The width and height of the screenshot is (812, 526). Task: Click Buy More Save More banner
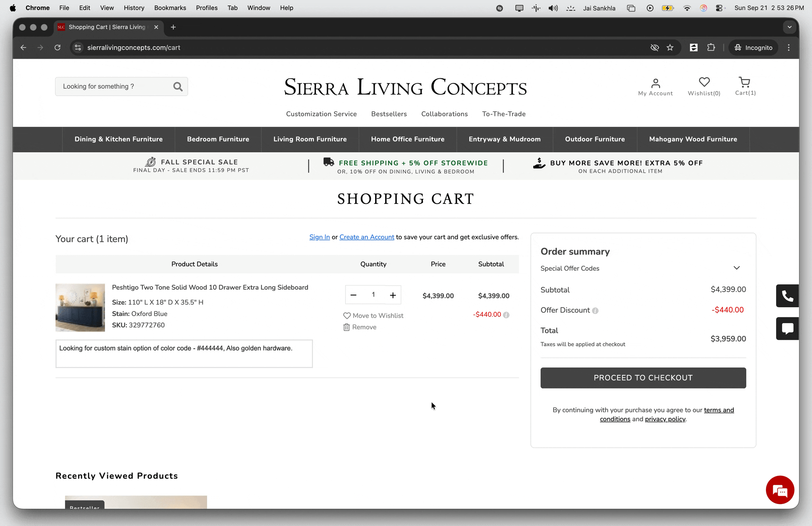pos(618,166)
